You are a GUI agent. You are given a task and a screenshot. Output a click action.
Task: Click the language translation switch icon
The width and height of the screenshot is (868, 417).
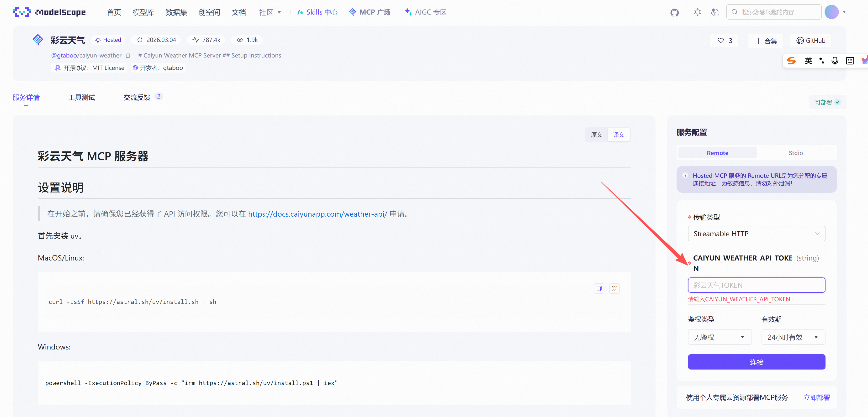pyautogui.click(x=715, y=12)
